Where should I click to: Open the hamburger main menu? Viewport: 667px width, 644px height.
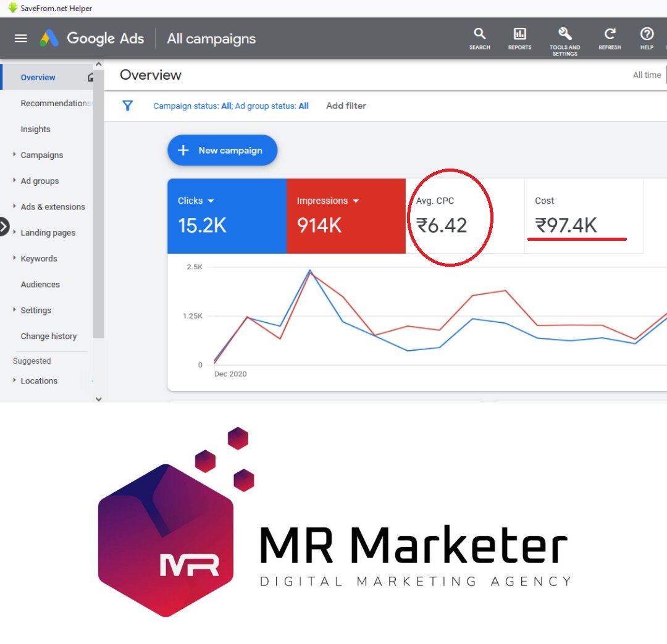point(20,38)
